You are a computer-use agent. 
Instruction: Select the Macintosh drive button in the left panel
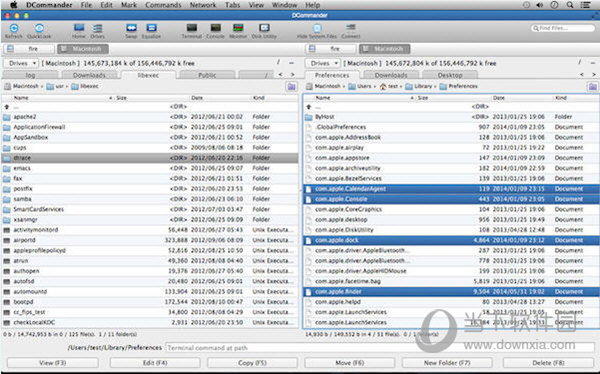83,49
